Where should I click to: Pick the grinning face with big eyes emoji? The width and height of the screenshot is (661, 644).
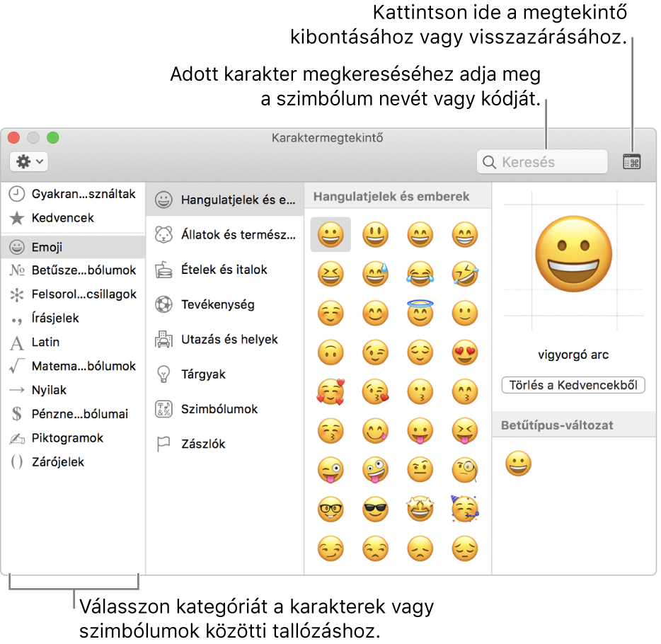click(x=375, y=234)
